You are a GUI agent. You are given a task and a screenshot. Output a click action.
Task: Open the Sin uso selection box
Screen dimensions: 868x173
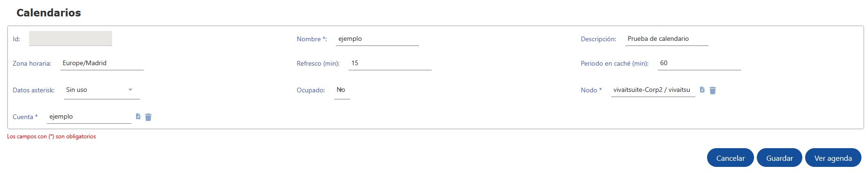coord(102,90)
